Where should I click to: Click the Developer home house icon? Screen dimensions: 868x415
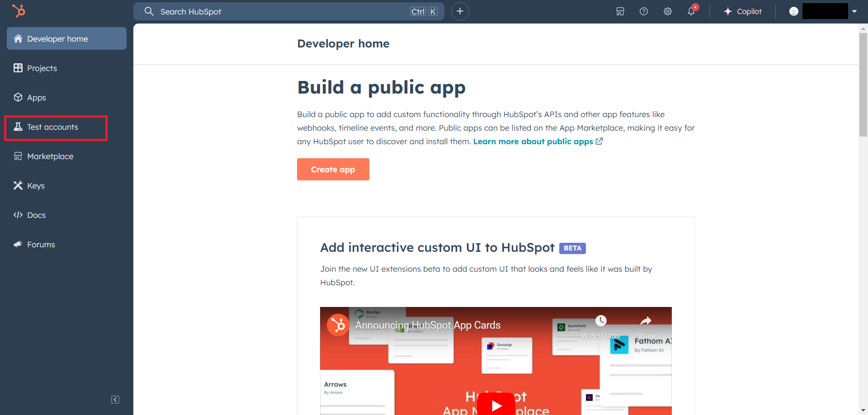point(18,38)
